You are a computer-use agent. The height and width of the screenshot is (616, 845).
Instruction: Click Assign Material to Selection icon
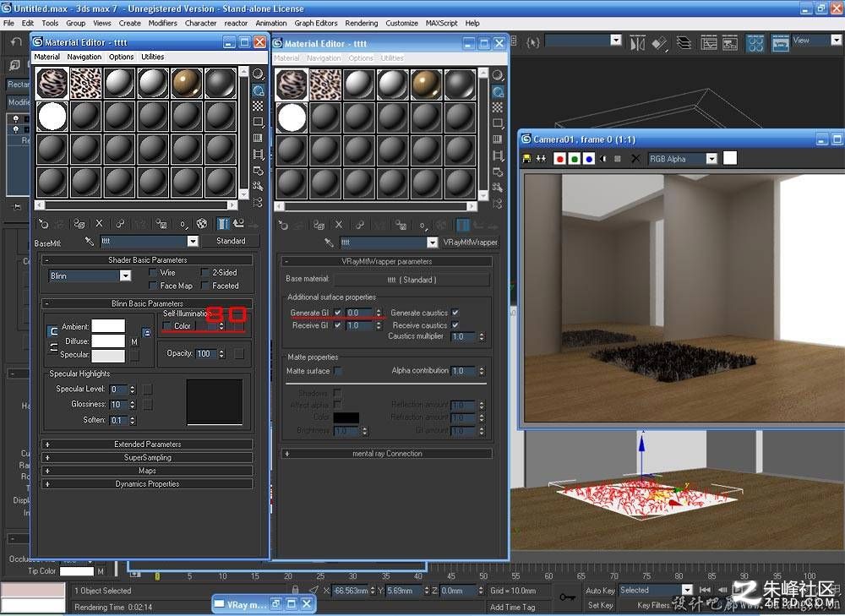(79, 224)
